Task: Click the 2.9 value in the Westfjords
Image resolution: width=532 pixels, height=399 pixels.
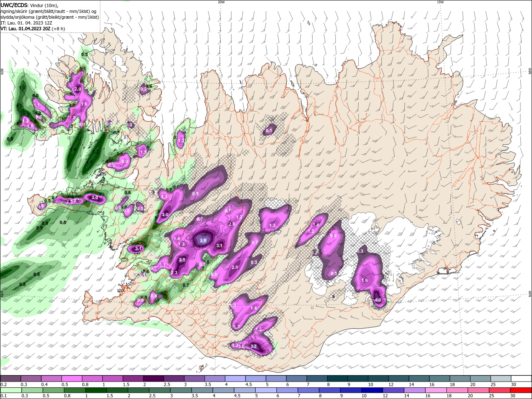Action: (78, 89)
